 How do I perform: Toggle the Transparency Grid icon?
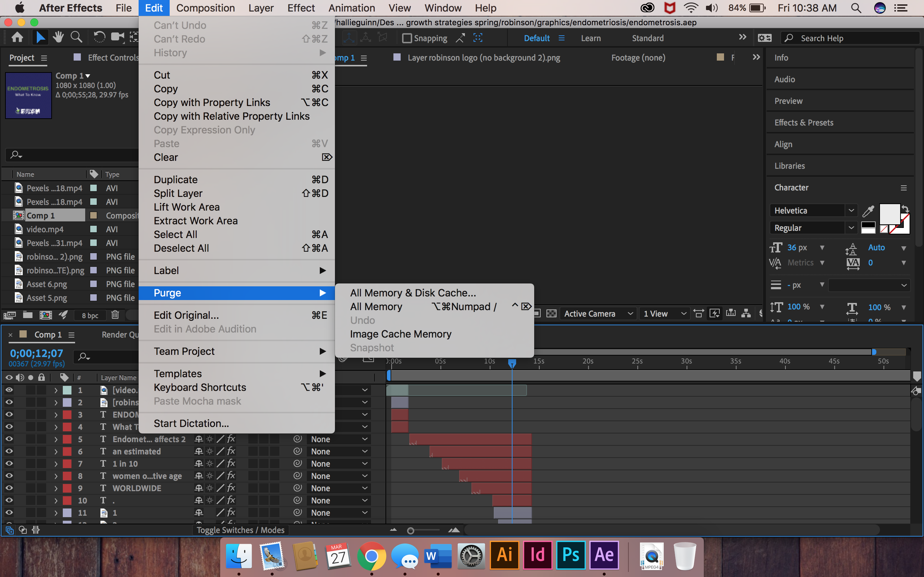[x=552, y=313]
